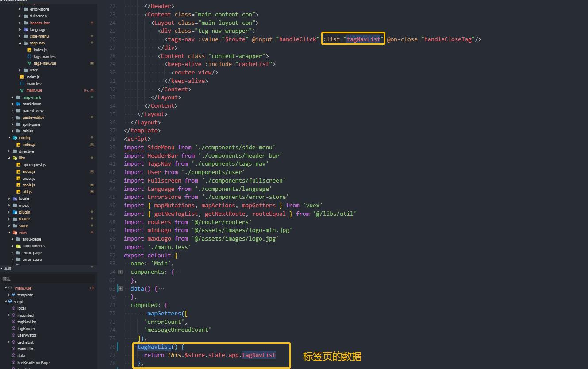Expand the mounted node arrow in outline
Screen dimensions: 588x369
(9, 315)
